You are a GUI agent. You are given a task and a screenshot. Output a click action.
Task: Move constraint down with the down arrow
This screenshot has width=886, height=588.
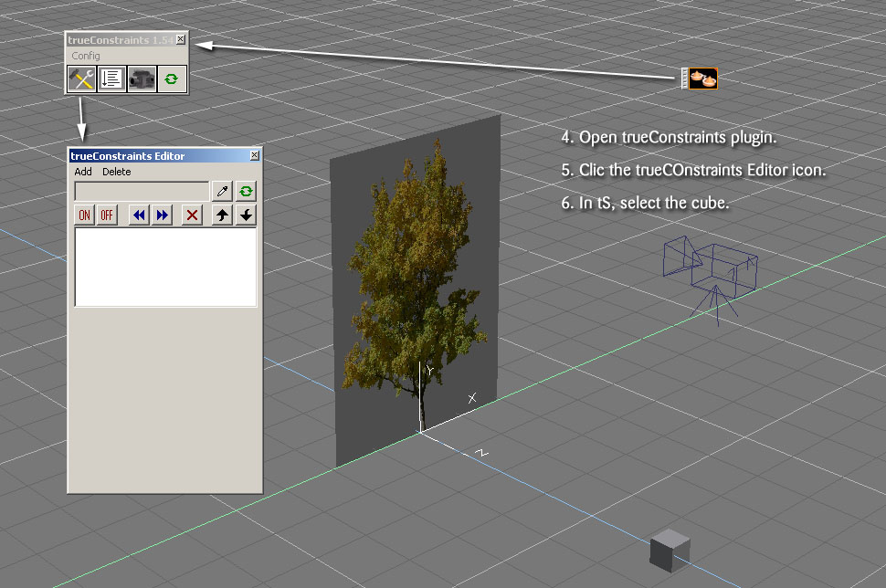tap(246, 215)
